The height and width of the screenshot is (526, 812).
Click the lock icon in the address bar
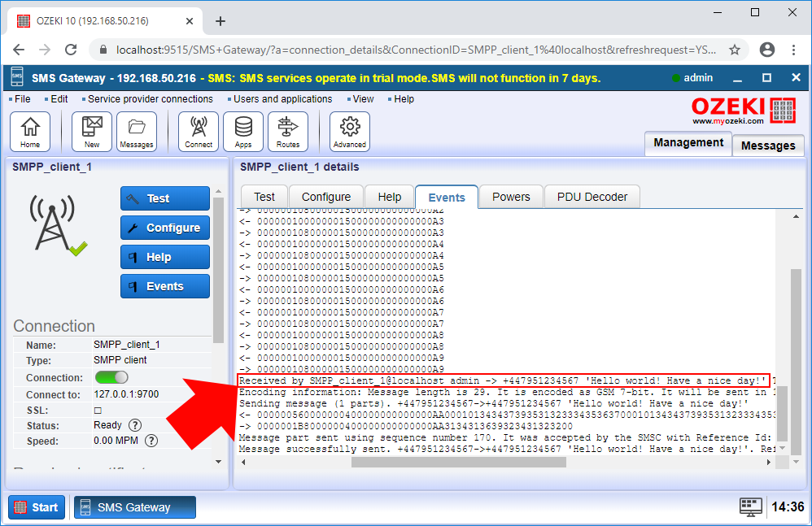click(103, 50)
